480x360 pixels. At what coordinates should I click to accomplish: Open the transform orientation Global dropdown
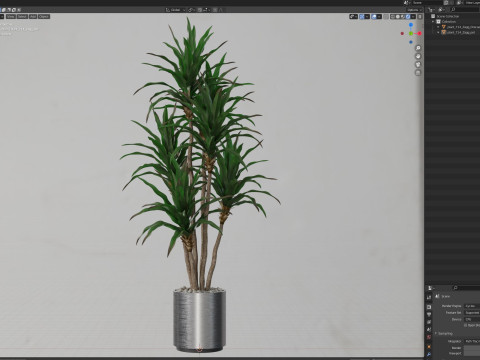176,10
